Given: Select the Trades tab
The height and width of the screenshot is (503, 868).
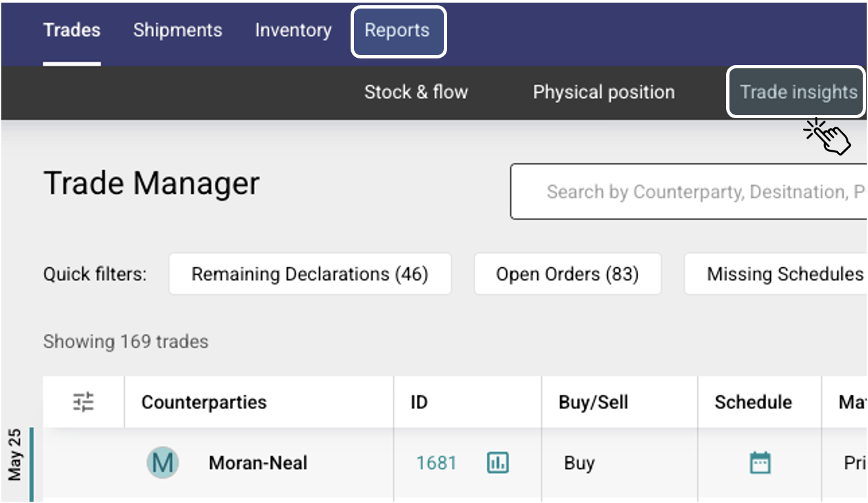Looking at the screenshot, I should click(x=72, y=30).
